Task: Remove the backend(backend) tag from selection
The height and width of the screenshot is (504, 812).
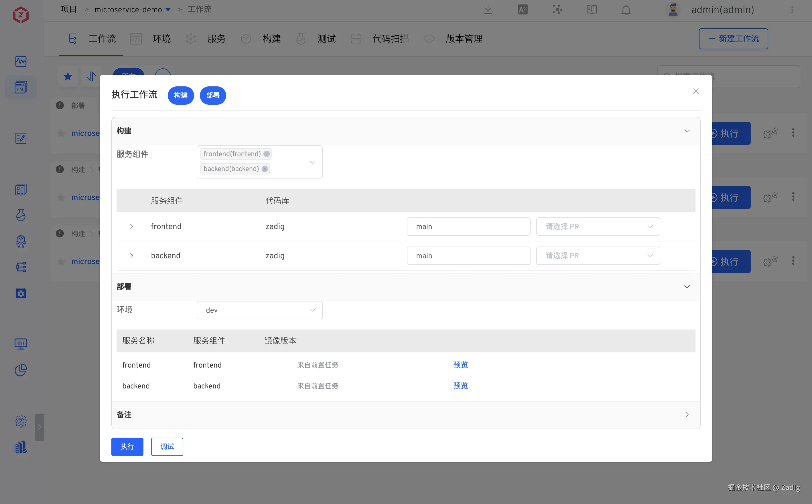Action: [x=265, y=169]
